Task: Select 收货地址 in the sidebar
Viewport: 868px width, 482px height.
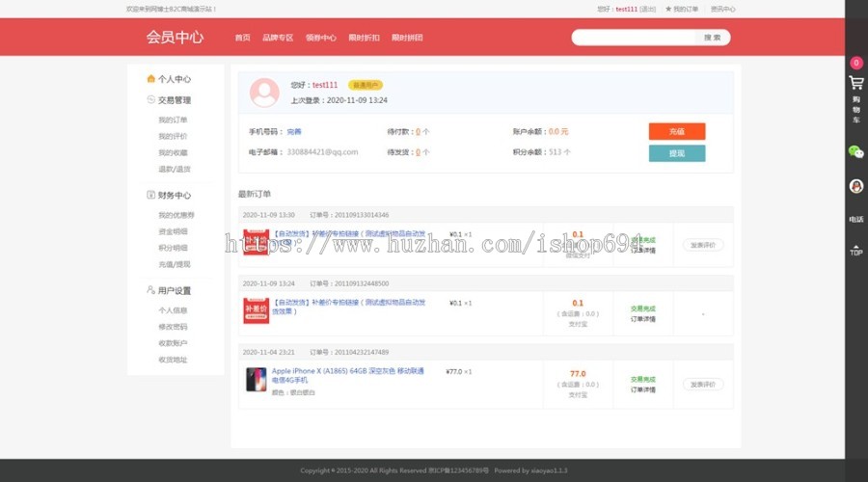Action: pos(173,361)
